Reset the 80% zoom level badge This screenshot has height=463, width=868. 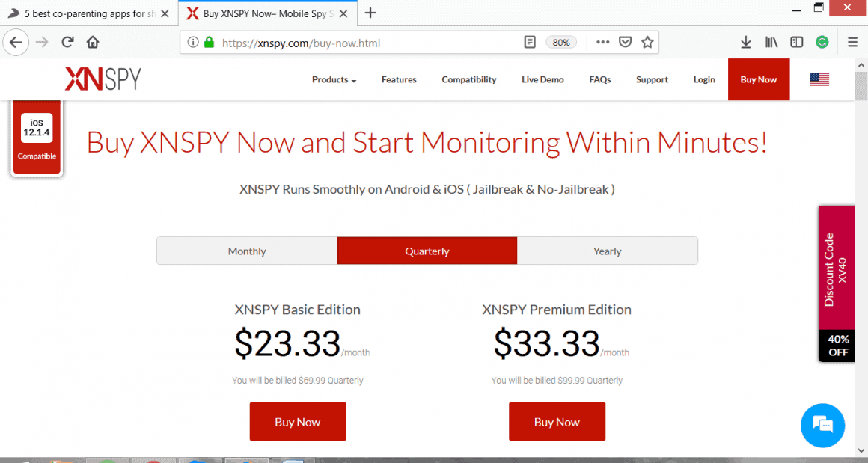(x=561, y=42)
